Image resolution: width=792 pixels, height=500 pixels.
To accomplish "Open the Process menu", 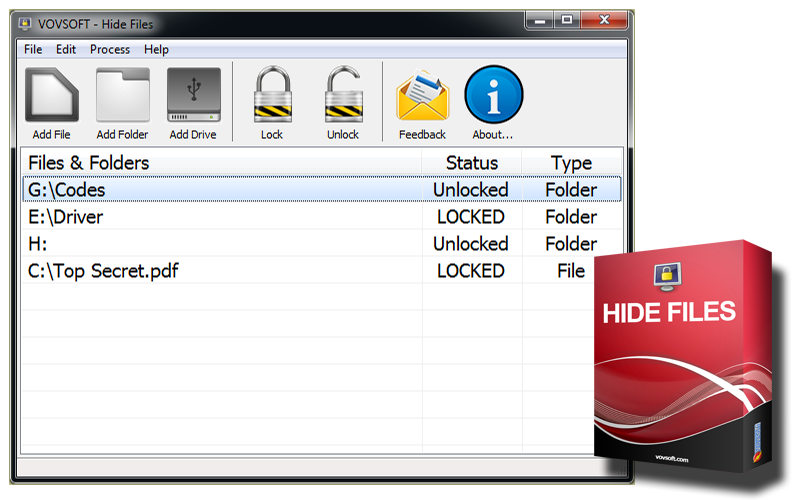I will (110, 49).
